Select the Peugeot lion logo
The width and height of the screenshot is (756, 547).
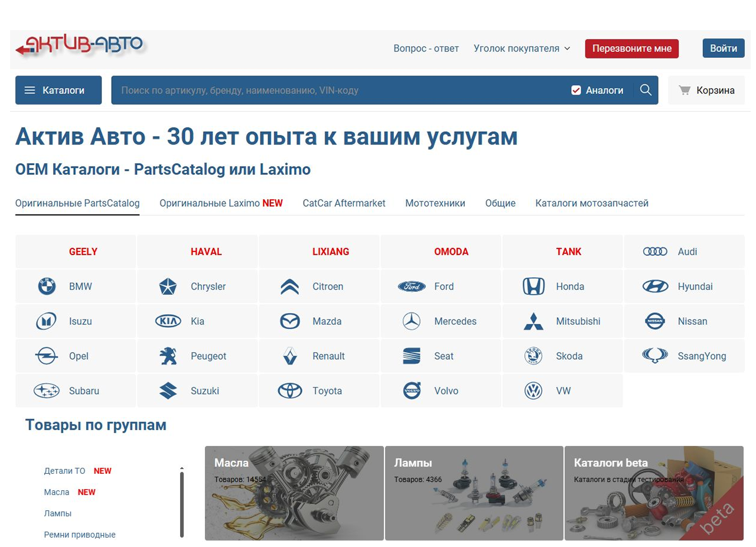tap(168, 356)
